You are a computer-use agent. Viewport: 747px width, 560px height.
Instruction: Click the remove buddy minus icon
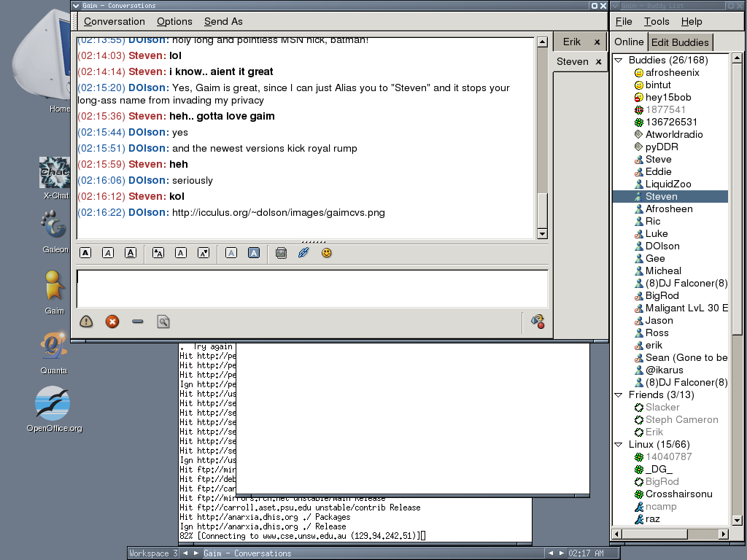138,322
